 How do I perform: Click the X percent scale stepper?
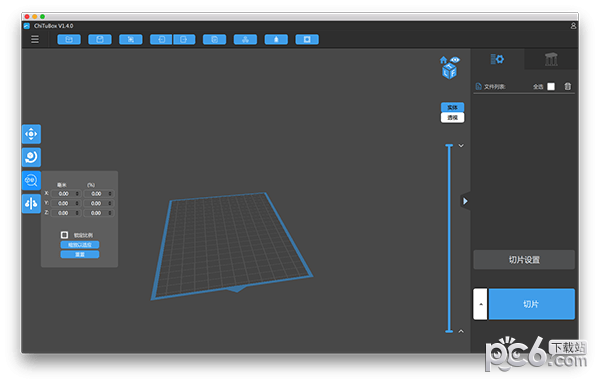[110, 194]
